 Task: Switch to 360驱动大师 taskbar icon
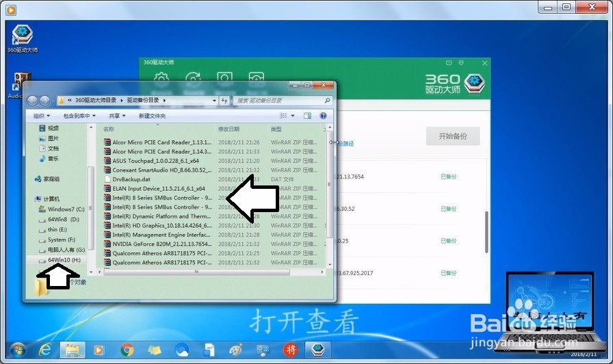318,350
